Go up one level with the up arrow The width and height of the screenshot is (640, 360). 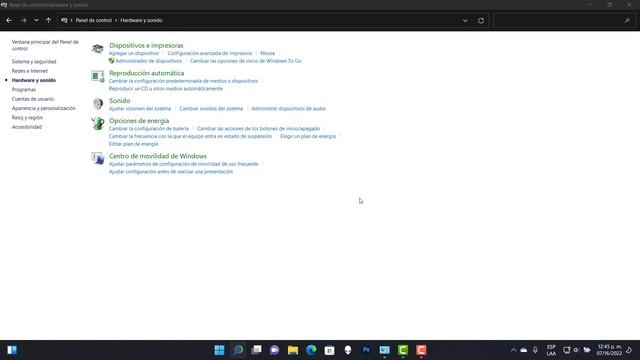(49, 20)
